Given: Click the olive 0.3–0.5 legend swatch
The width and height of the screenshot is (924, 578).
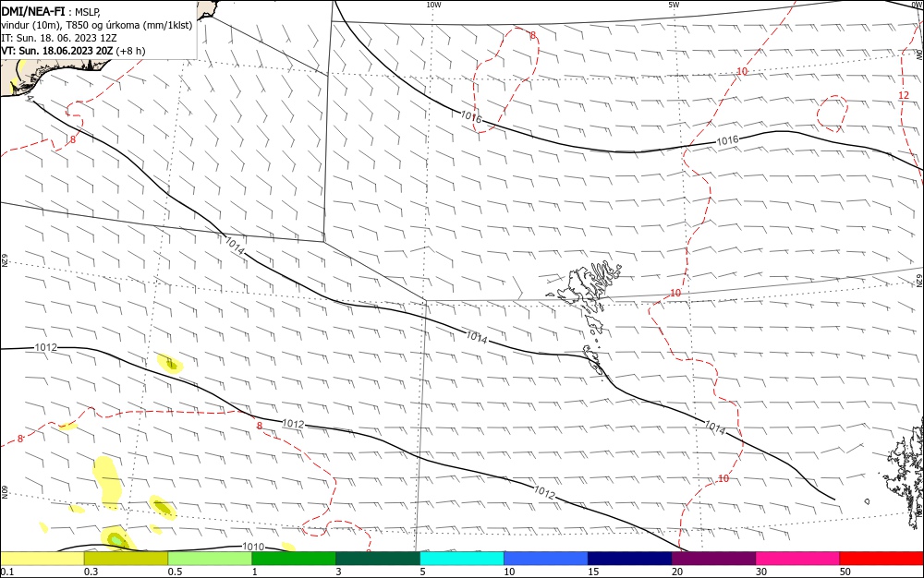Looking at the screenshot, I should tap(126, 559).
